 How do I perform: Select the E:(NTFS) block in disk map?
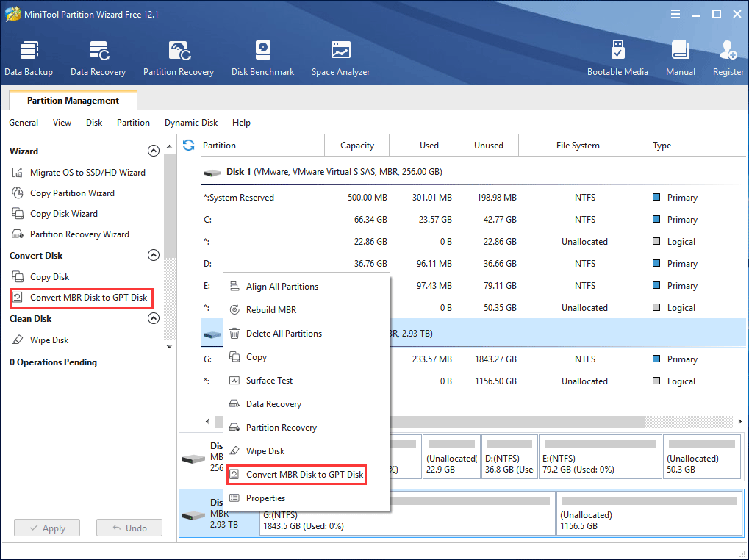[601, 457]
